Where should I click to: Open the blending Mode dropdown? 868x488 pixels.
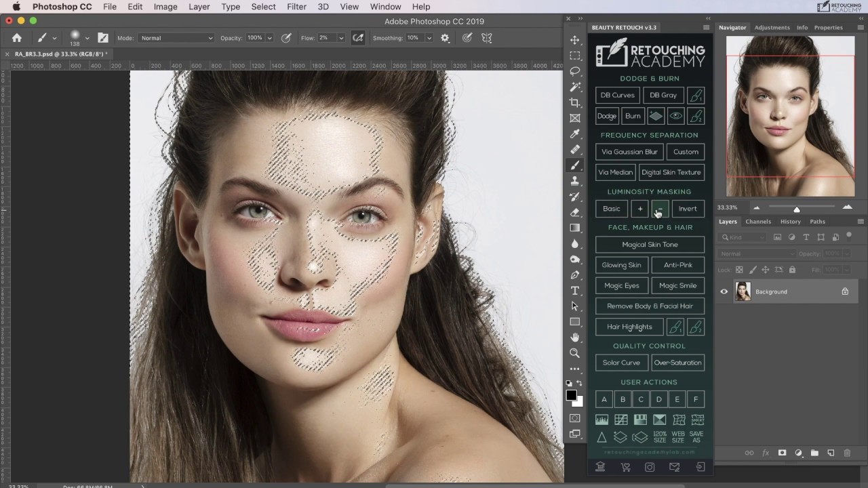coord(176,38)
